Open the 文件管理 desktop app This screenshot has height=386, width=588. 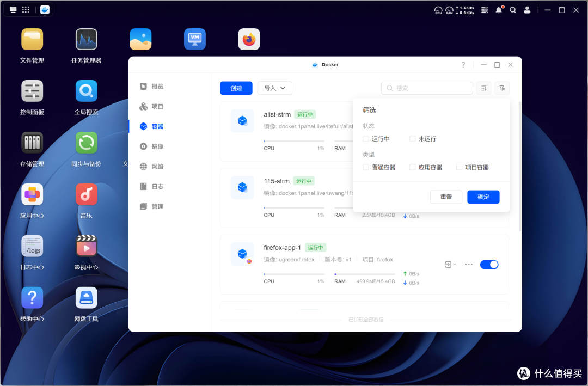coord(32,39)
